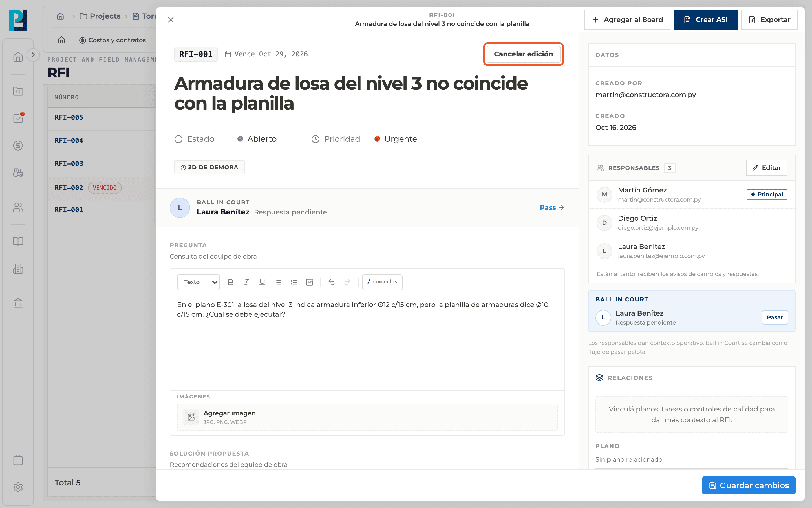Click Cancelar edición
The image size is (812, 508).
coord(523,54)
